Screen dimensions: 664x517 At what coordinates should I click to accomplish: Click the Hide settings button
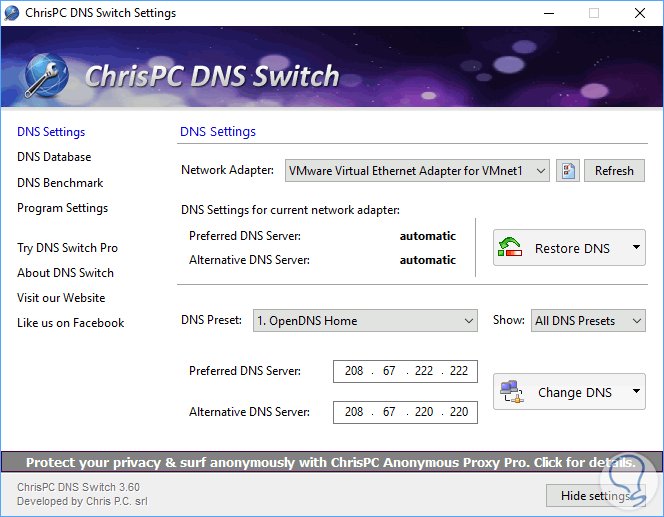[x=595, y=495]
